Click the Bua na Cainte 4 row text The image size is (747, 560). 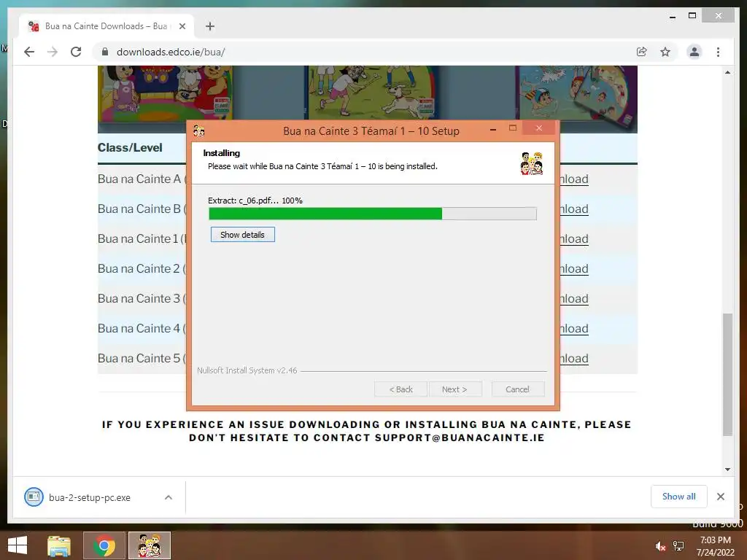[x=142, y=329]
